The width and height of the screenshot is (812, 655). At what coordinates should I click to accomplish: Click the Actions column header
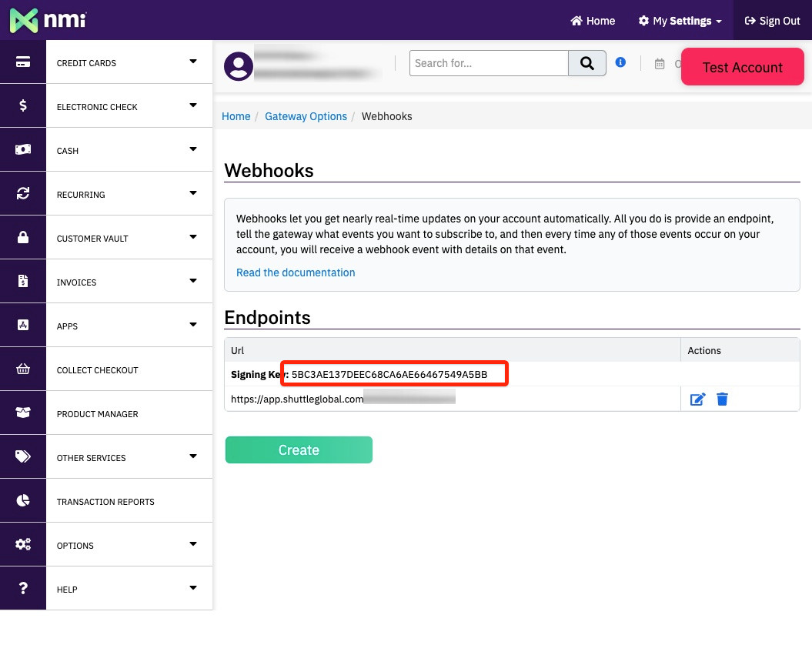(x=704, y=350)
